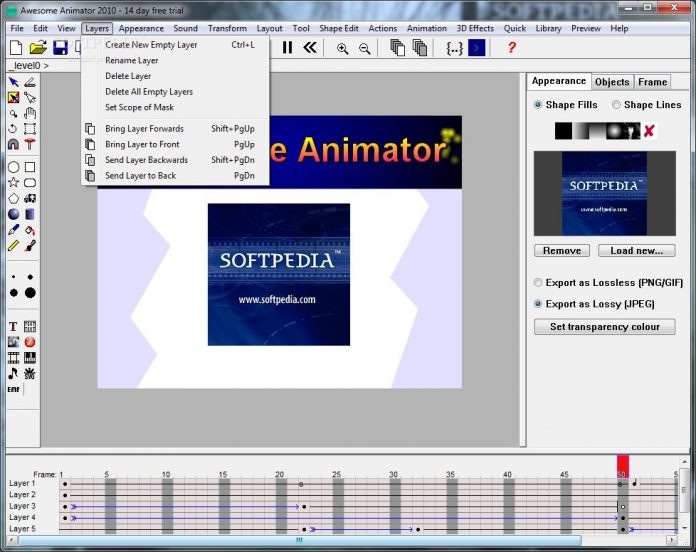The height and width of the screenshot is (552, 696).
Task: Choose Rename Layer from Layers menu
Action: (175, 60)
